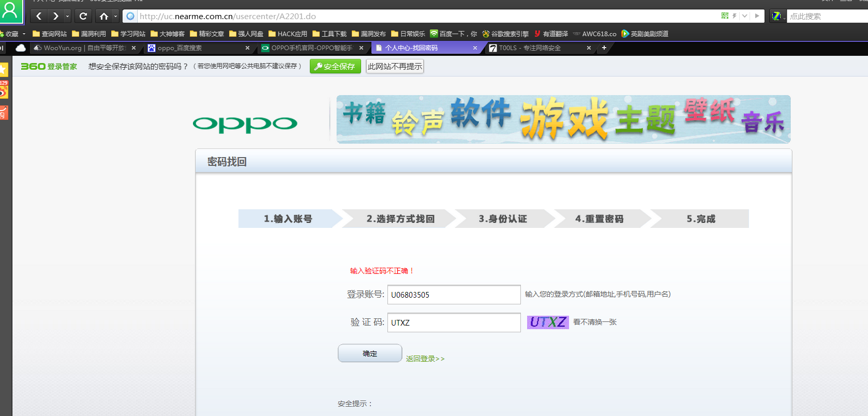
Task: Open the 英剧美剧频道 bookmark
Action: (645, 34)
